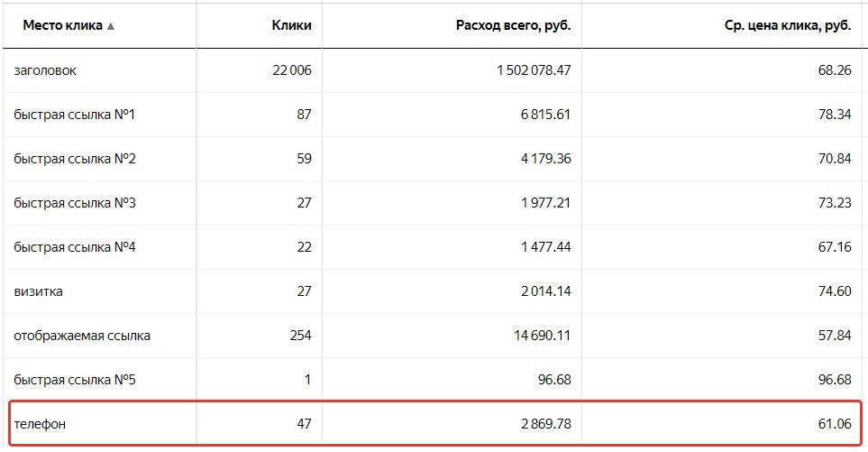Click the Расход всего, руб. header

tap(513, 25)
